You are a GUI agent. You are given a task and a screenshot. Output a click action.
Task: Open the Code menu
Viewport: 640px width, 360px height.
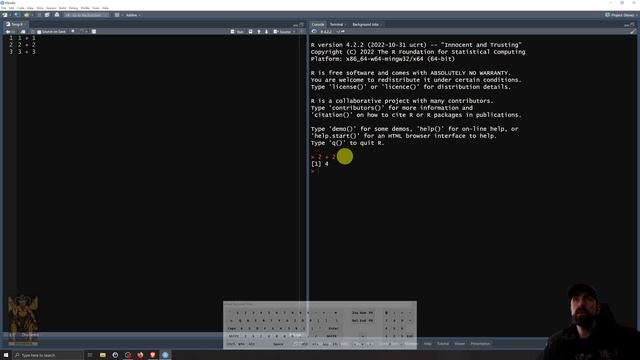[20, 8]
